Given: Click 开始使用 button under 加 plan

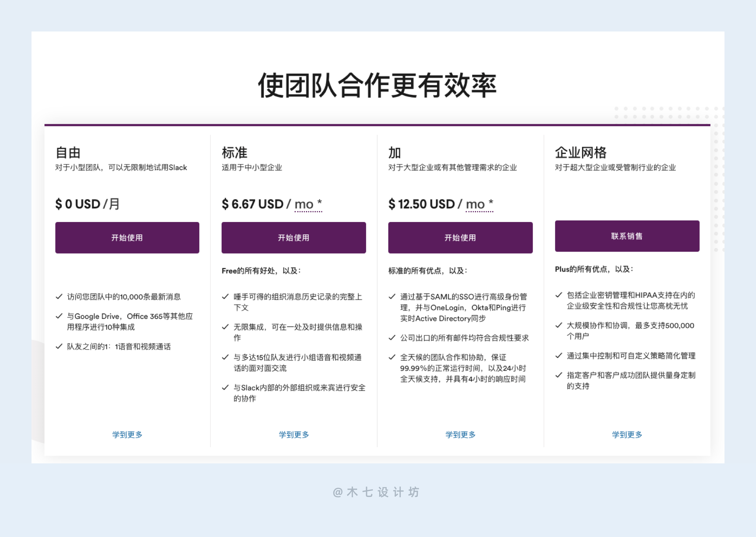Looking at the screenshot, I should 460,237.
